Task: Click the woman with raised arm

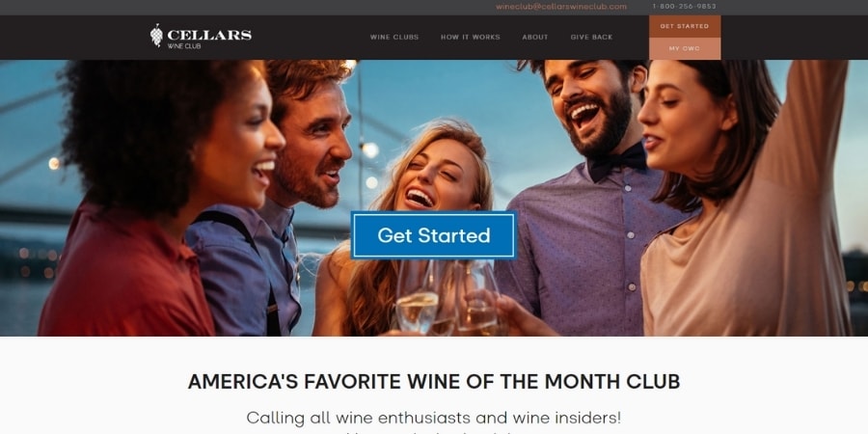Action: pyautogui.click(x=742, y=200)
